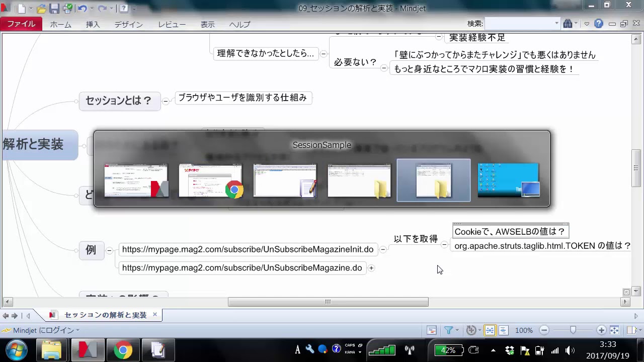Select the セッションの解析と実装 document tab
Viewport: 644px width, 362px height.
105,315
